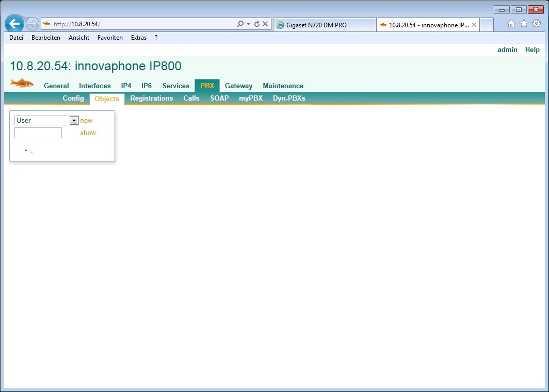The image size is (549, 392).
Task: Stop loading with the X icon in address bar
Action: point(265,24)
